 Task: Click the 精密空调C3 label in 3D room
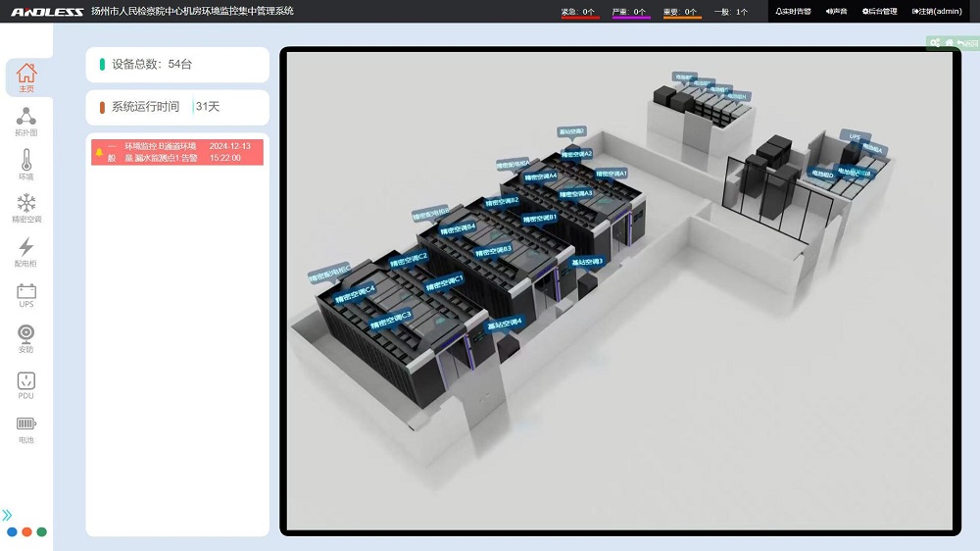pos(391,315)
